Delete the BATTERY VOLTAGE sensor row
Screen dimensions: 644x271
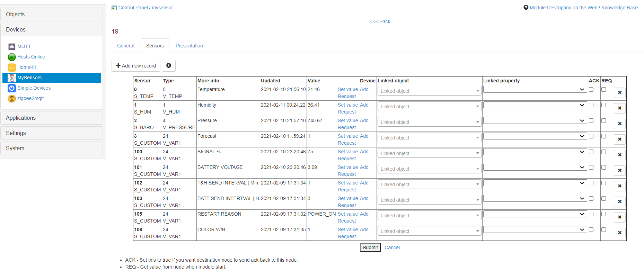coord(620,171)
